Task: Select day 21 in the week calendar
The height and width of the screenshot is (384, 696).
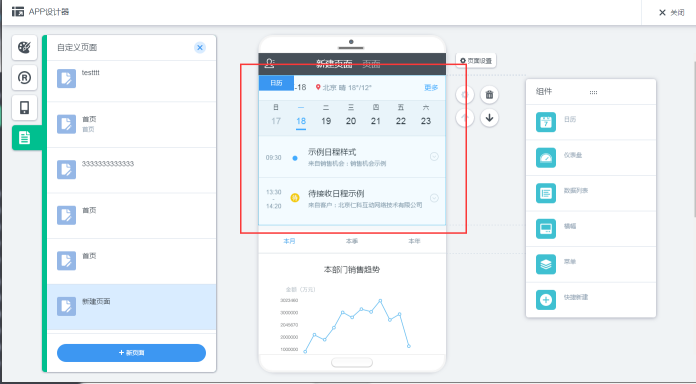Action: (376, 121)
